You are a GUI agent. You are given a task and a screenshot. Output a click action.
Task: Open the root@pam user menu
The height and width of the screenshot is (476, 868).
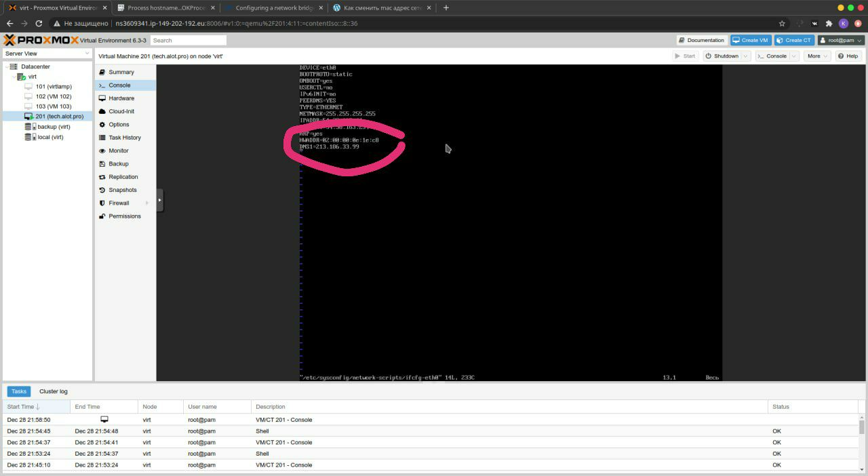[840, 40]
